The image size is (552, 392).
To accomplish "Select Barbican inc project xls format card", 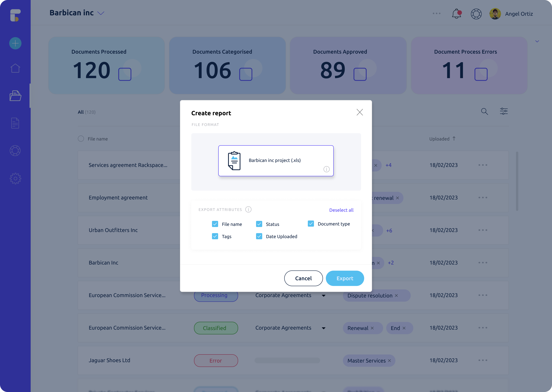I will pos(276,161).
